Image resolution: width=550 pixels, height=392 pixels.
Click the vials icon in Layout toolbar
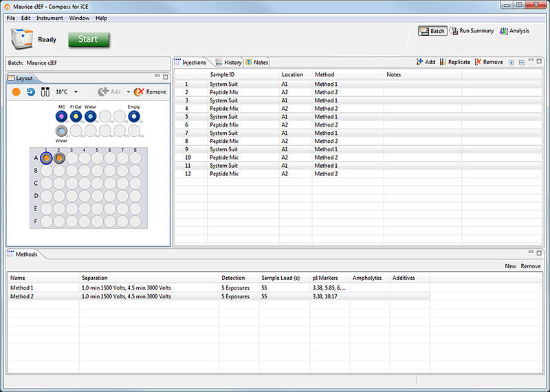pos(45,92)
